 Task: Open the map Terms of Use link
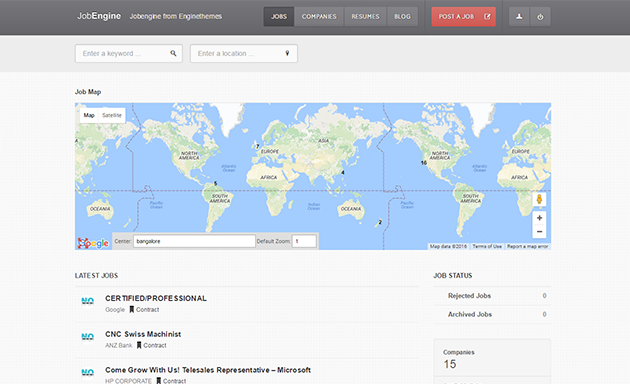tap(487, 246)
